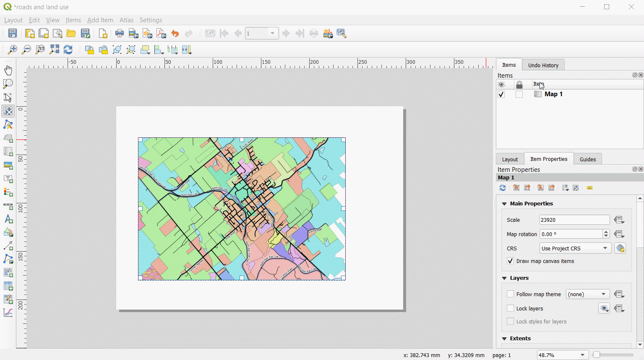
Task: Save layout as template
Action: click(86, 34)
